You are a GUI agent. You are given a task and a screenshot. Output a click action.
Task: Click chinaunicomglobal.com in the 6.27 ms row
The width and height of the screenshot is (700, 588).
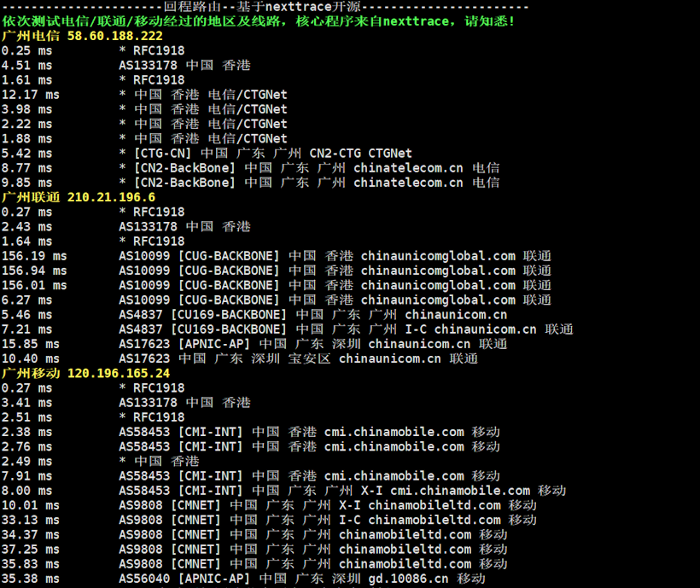(438, 300)
